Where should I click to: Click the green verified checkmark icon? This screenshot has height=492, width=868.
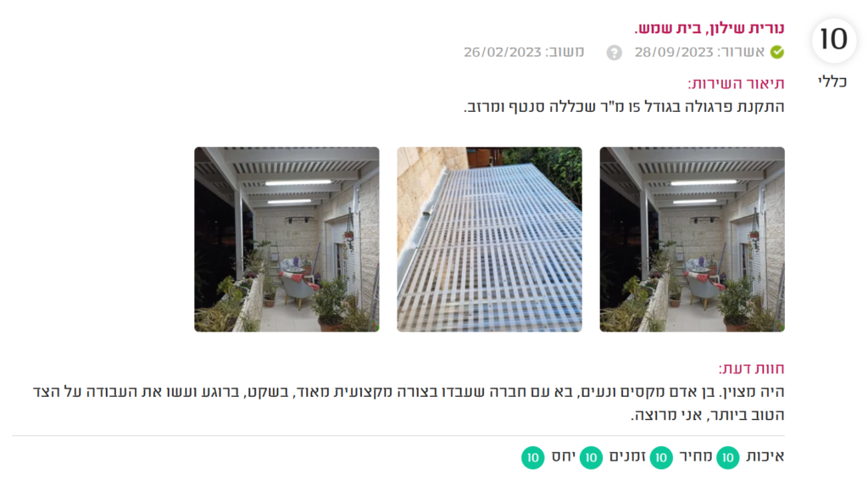(x=777, y=52)
